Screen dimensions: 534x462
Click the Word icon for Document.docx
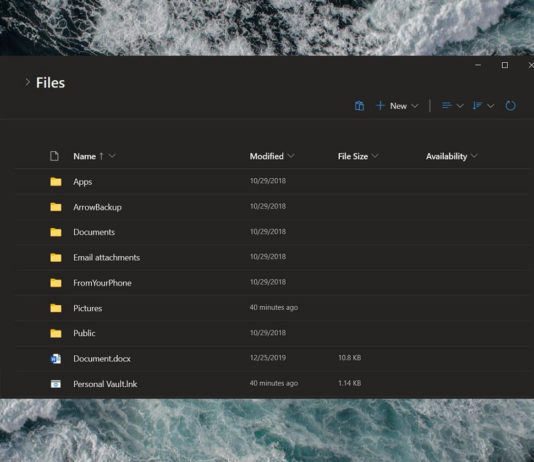(x=56, y=359)
